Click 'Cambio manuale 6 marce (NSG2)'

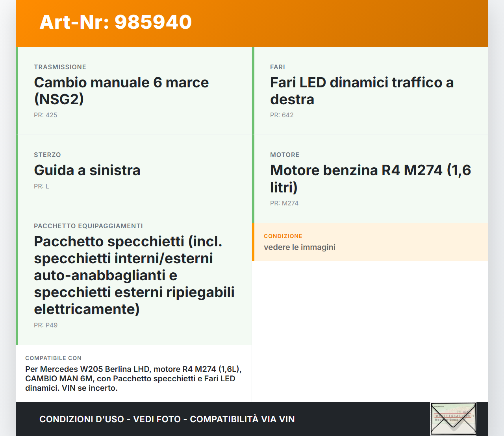pos(121,91)
